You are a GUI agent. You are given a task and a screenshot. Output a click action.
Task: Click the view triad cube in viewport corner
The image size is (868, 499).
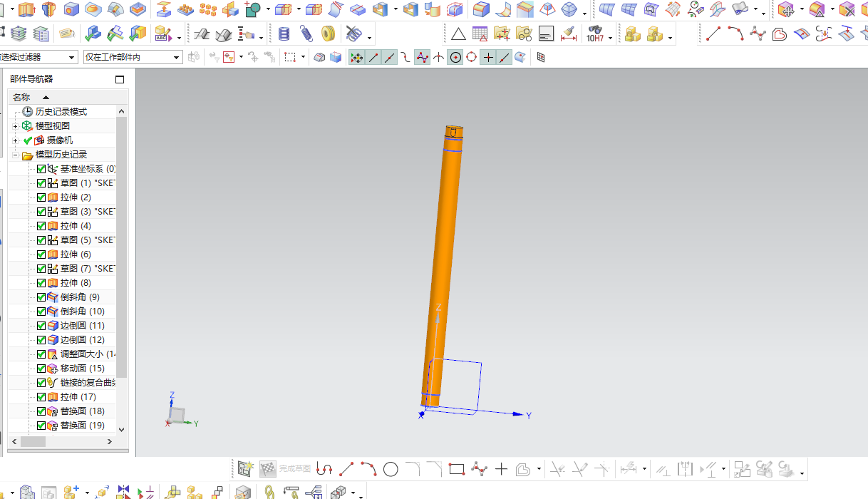177,414
